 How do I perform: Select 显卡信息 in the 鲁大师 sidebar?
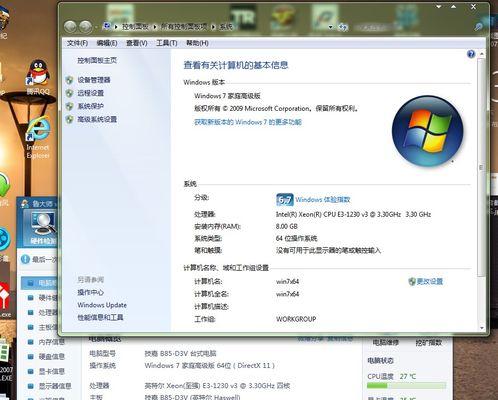tap(51, 371)
